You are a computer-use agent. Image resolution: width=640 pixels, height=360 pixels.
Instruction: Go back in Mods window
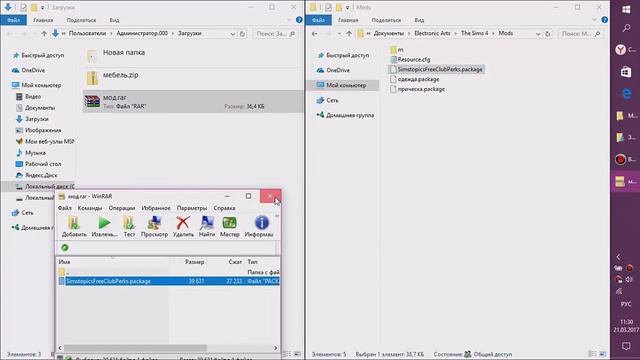coord(315,34)
